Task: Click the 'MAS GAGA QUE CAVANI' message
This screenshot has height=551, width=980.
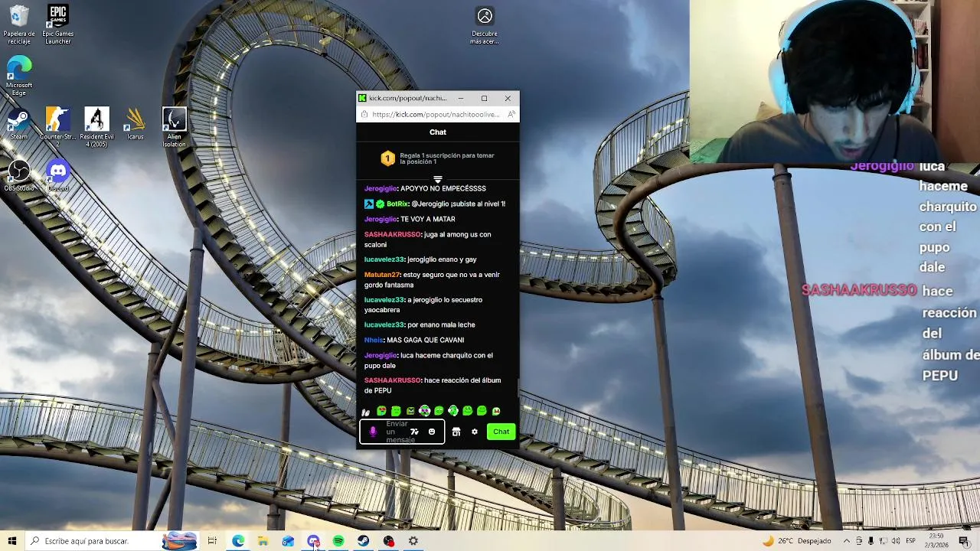Action: [x=426, y=340]
